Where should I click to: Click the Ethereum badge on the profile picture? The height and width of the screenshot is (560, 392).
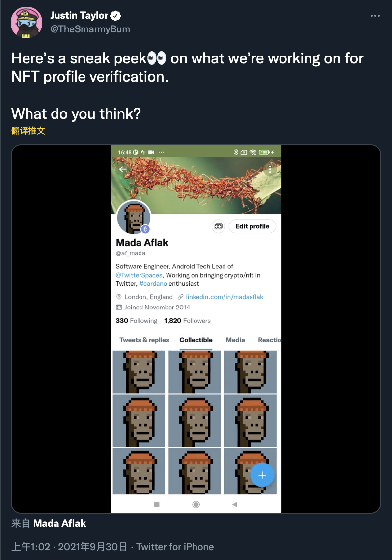tap(145, 229)
